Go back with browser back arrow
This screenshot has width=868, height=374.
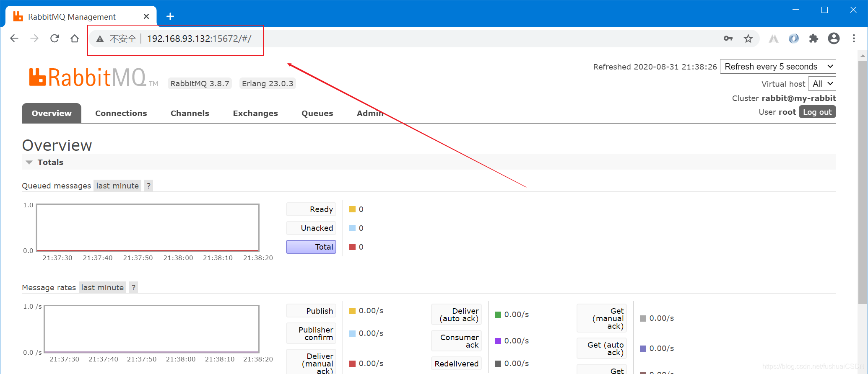[14, 39]
